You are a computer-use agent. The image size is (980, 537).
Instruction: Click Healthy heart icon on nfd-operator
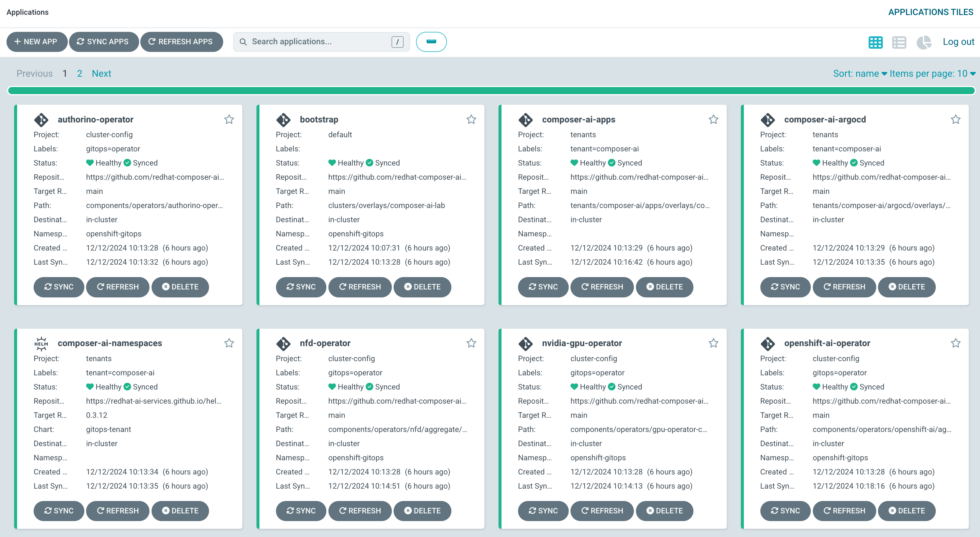pos(332,387)
